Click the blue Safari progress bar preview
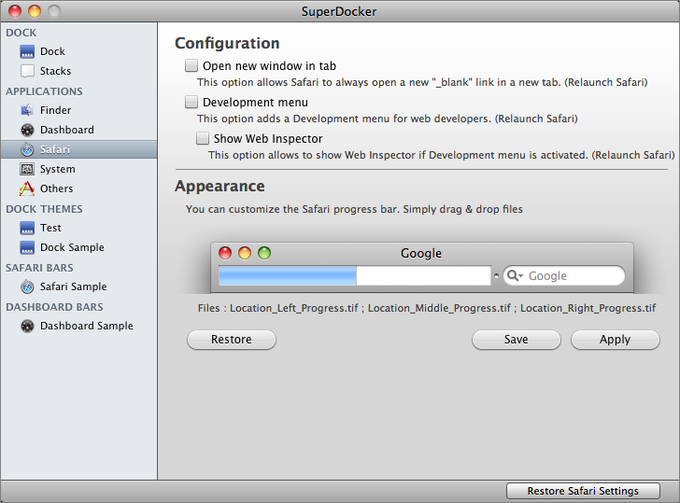Viewport: 680px width, 503px height. (x=288, y=276)
